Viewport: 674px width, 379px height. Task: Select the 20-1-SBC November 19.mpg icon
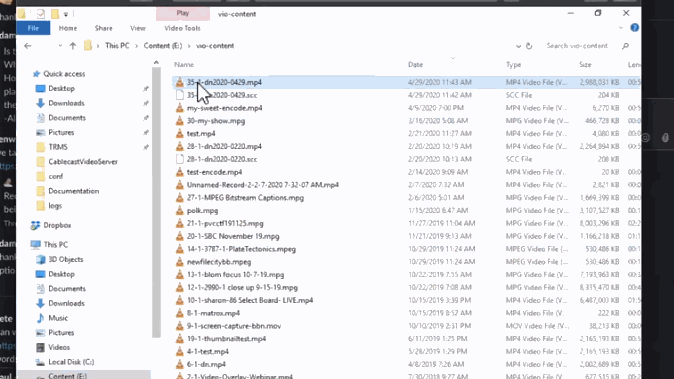click(x=180, y=236)
